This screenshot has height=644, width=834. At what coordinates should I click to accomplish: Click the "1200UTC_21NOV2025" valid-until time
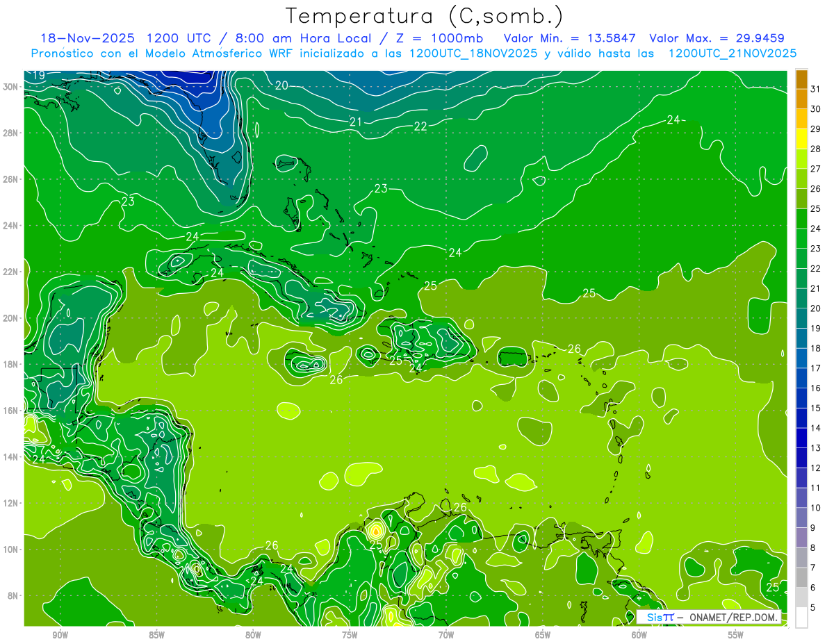[732, 53]
